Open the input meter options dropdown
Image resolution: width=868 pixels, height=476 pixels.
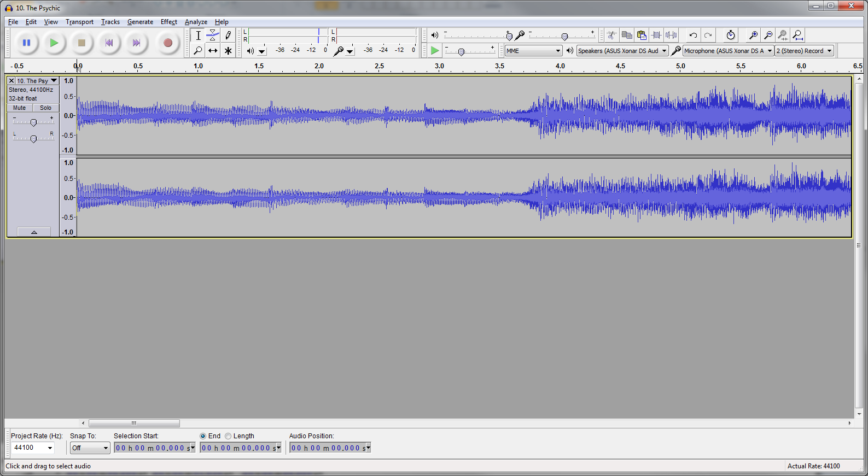click(350, 51)
